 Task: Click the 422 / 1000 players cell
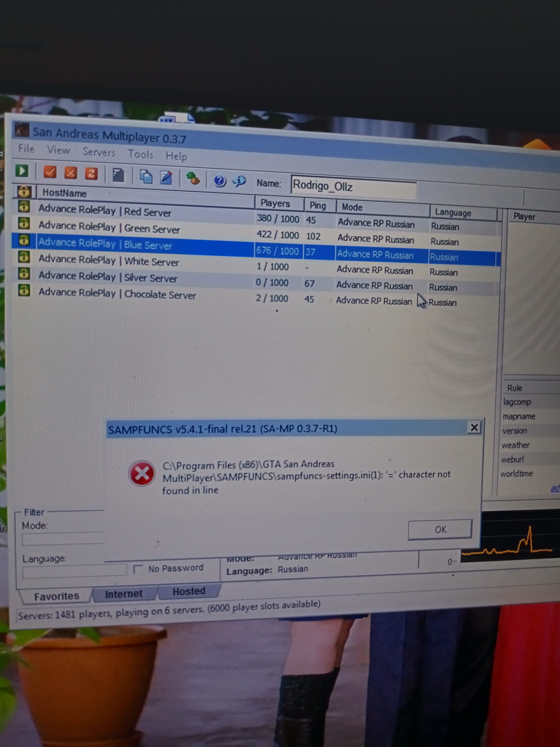(278, 235)
